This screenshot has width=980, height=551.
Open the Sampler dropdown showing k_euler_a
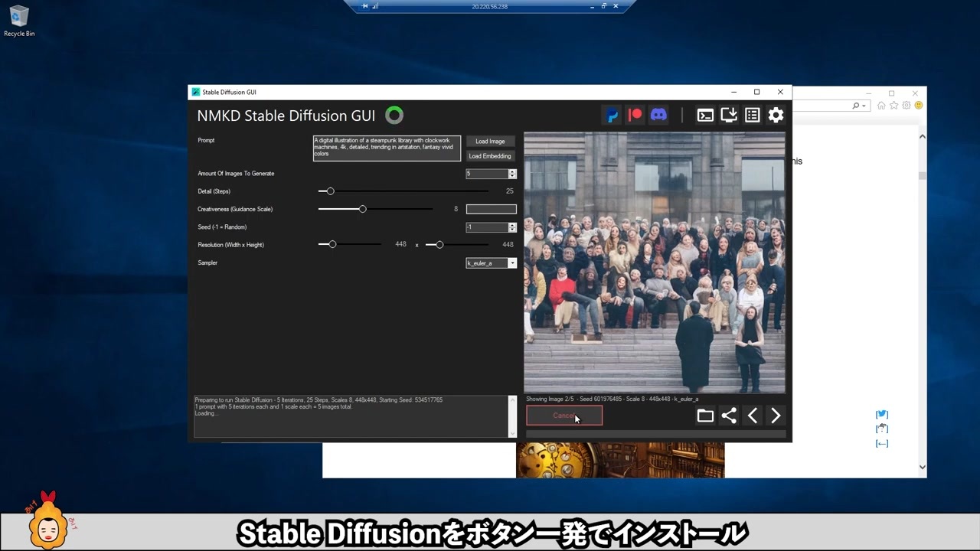point(511,262)
